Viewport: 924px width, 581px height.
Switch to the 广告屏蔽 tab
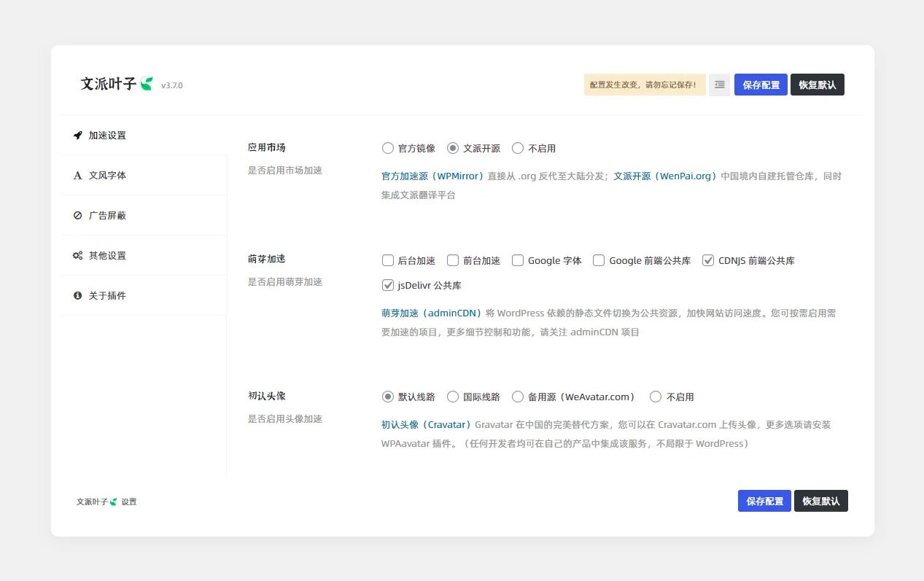click(107, 216)
